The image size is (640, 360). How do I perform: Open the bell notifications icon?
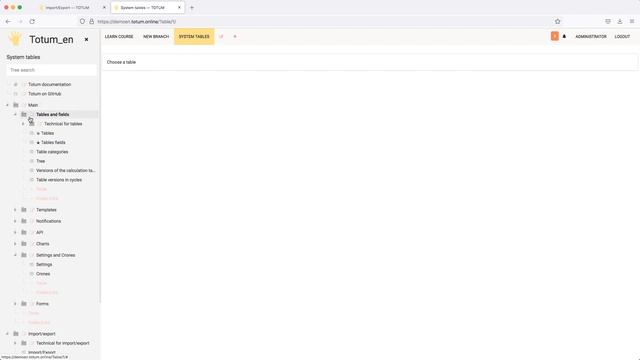(564, 36)
